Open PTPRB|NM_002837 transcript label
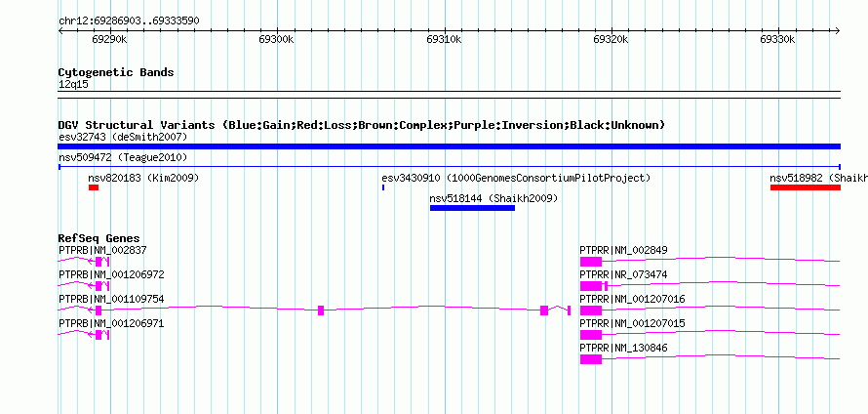 pos(102,251)
